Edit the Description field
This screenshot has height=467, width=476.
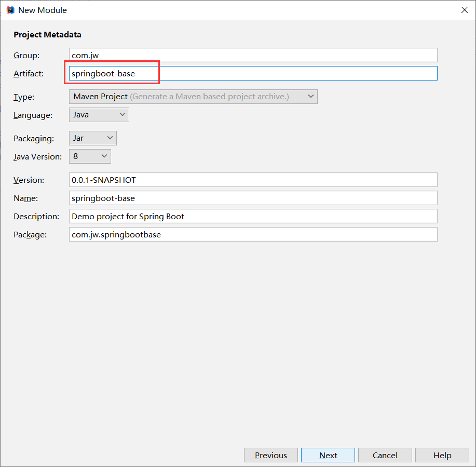tap(253, 216)
